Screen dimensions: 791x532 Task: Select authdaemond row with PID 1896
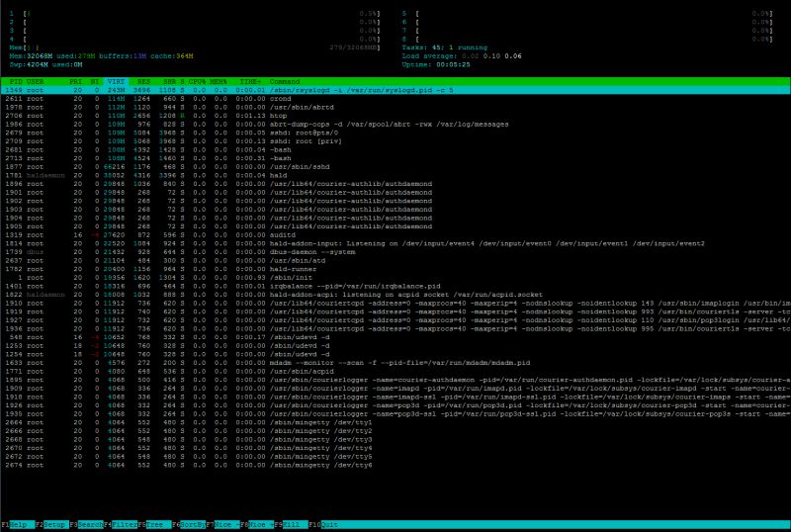(x=395, y=184)
